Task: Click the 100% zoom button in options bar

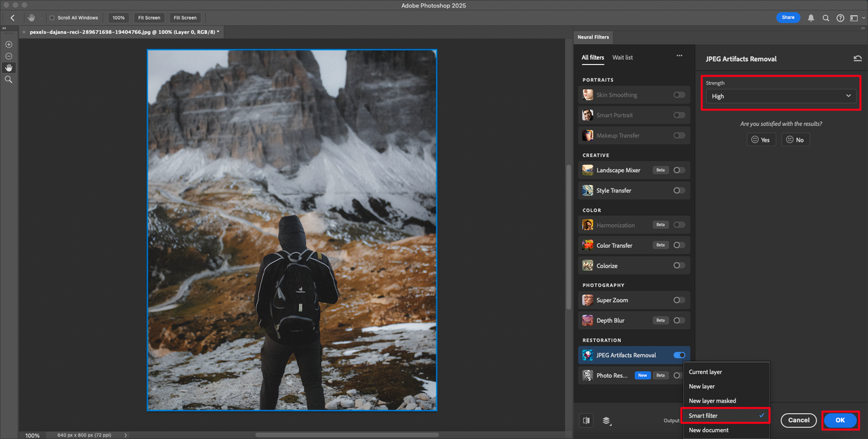Action: point(119,18)
